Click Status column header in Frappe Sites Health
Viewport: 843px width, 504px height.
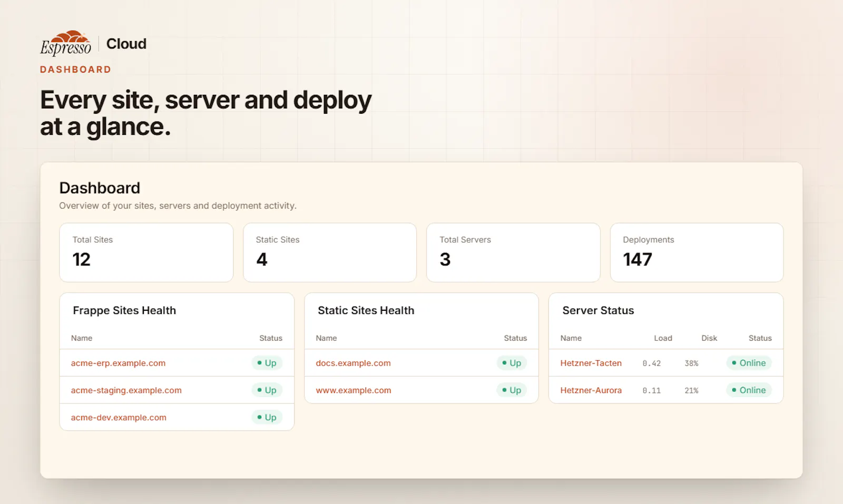coord(271,338)
